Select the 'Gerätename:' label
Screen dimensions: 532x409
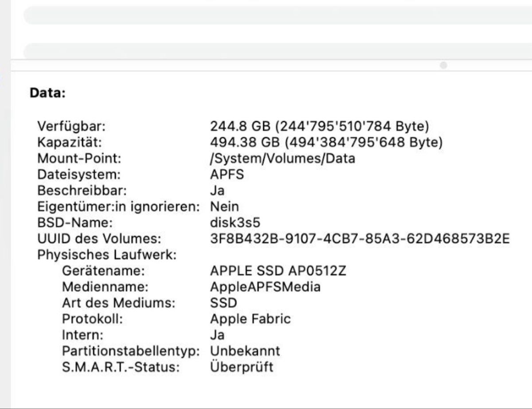pyautogui.click(x=103, y=271)
